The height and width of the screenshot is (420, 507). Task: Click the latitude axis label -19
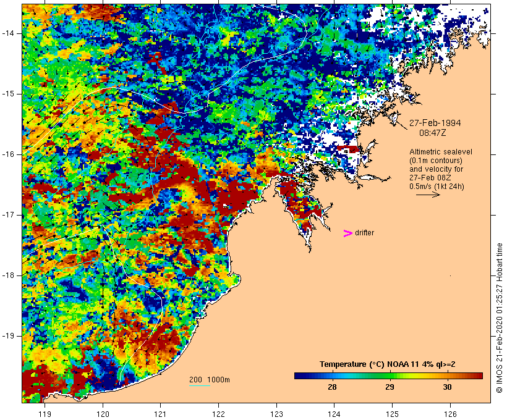pos(8,336)
